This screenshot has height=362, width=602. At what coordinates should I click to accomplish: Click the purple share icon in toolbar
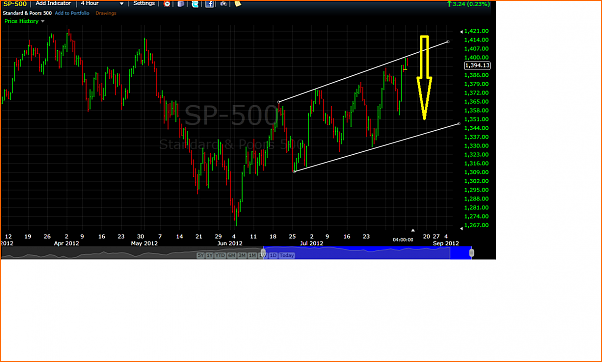click(x=181, y=4)
